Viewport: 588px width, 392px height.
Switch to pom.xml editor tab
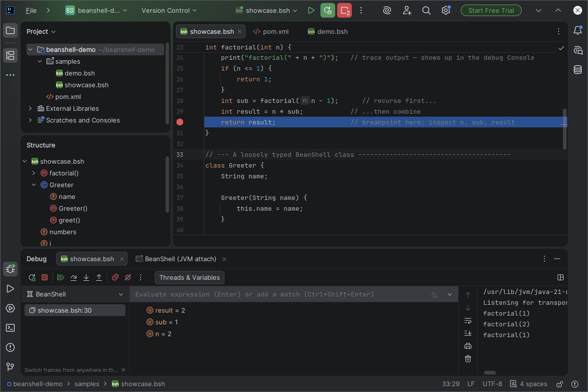pos(270,31)
